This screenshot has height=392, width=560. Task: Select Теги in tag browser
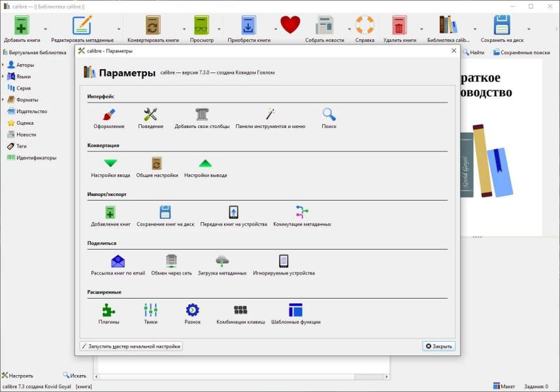[x=17, y=146]
